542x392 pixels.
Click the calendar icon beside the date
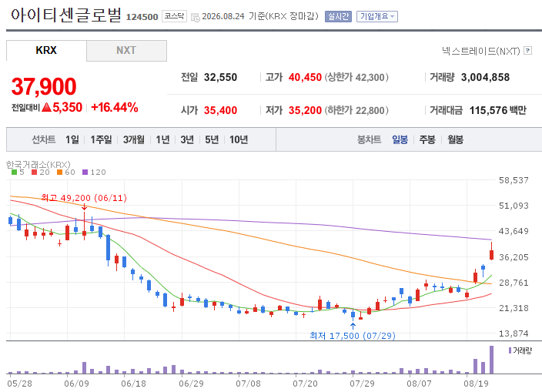196,17
